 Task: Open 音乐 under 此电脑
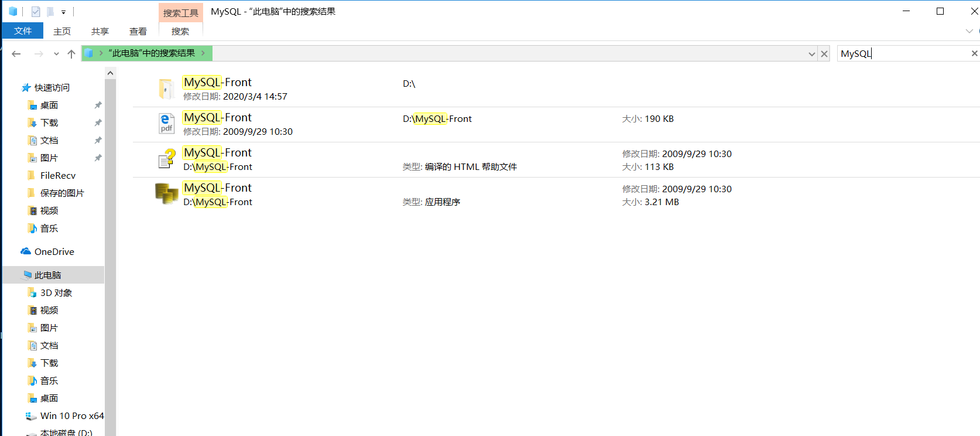[x=49, y=380]
